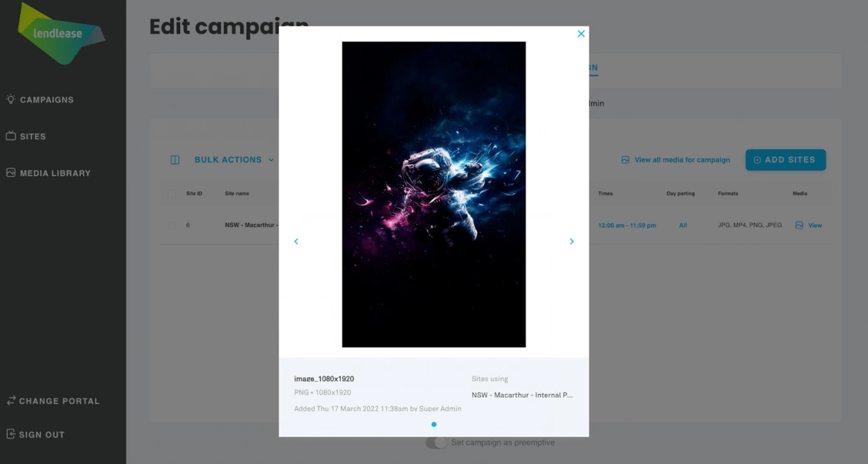Click the column layout icon beside Bulk Actions
The height and width of the screenshot is (464, 868).
[175, 159]
